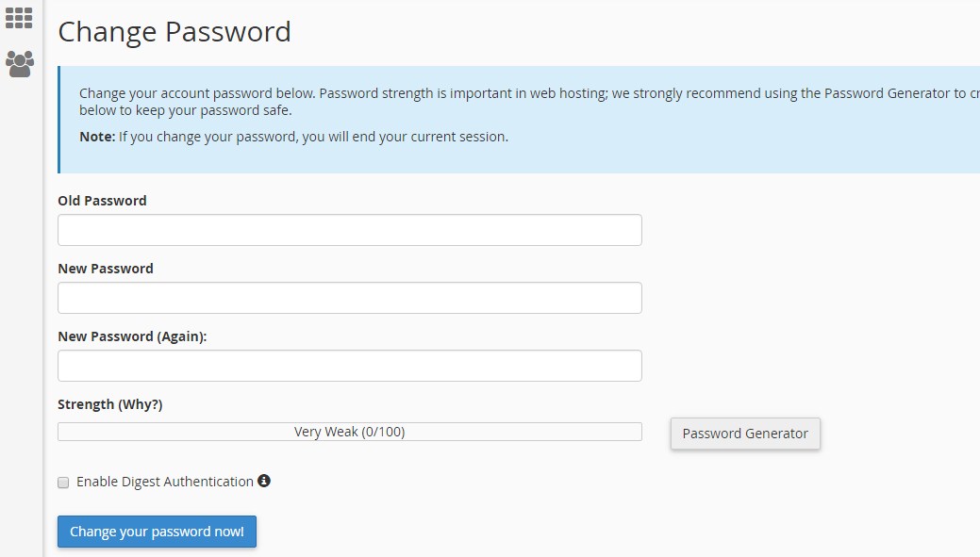The image size is (980, 557).
Task: Click inside the New Password field
Action: 349,297
